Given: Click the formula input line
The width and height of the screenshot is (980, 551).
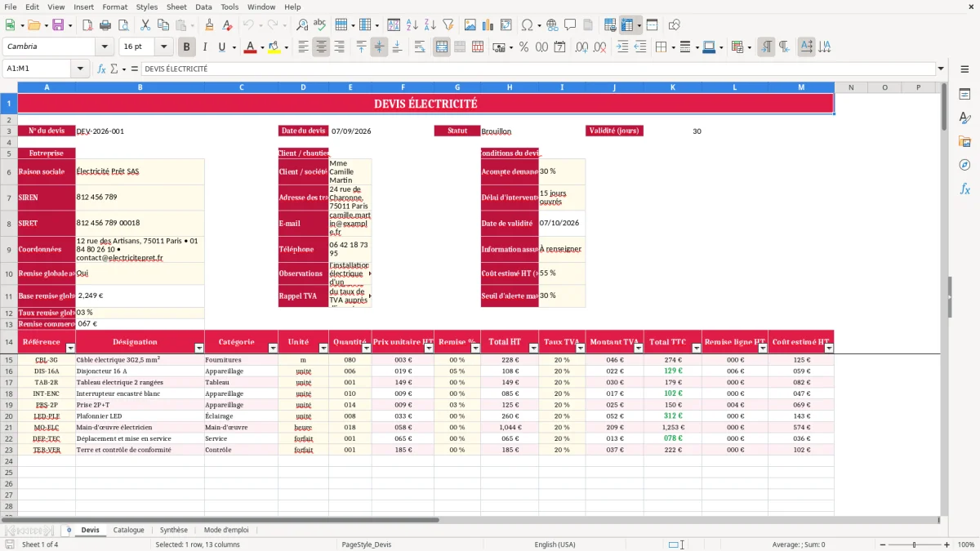Looking at the screenshot, I should coord(537,69).
